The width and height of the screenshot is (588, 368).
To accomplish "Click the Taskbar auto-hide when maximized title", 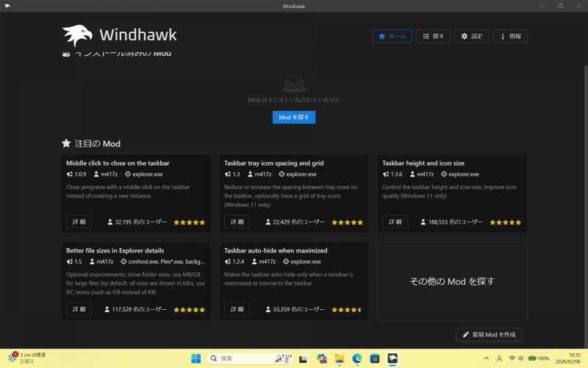I will coord(276,250).
